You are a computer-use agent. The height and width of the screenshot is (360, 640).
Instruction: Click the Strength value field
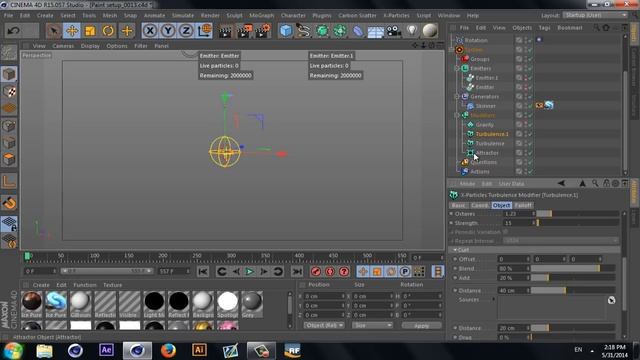(517, 223)
